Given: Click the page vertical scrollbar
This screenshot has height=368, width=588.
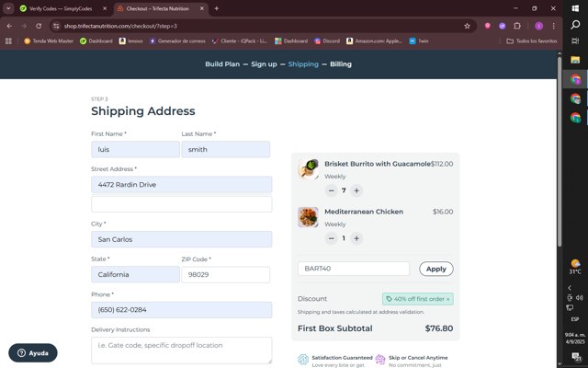Looking at the screenshot, I should (560, 152).
